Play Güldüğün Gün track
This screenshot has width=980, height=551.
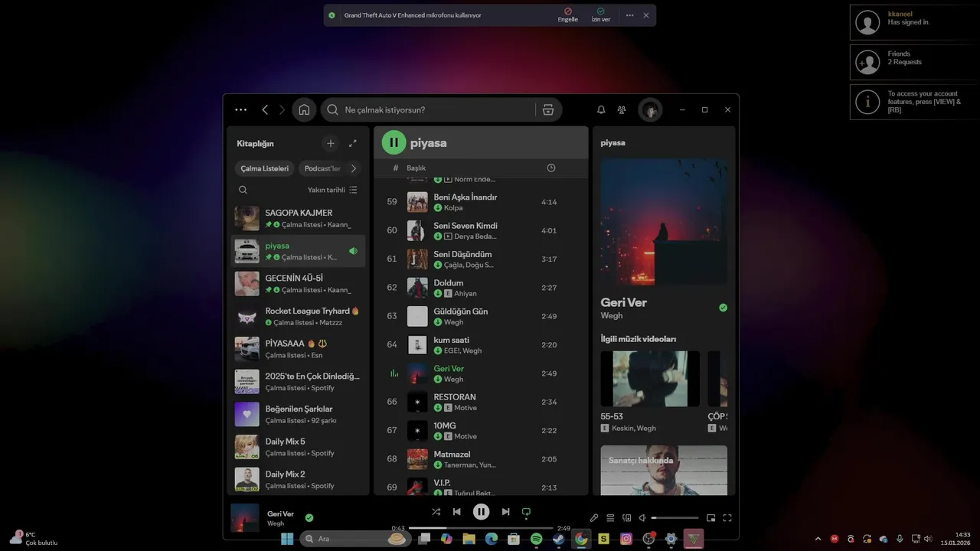(x=482, y=316)
